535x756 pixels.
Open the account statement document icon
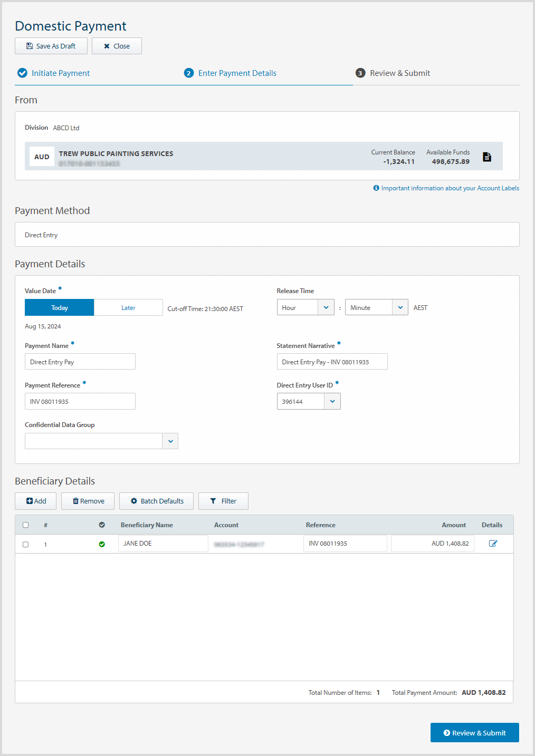tap(486, 156)
